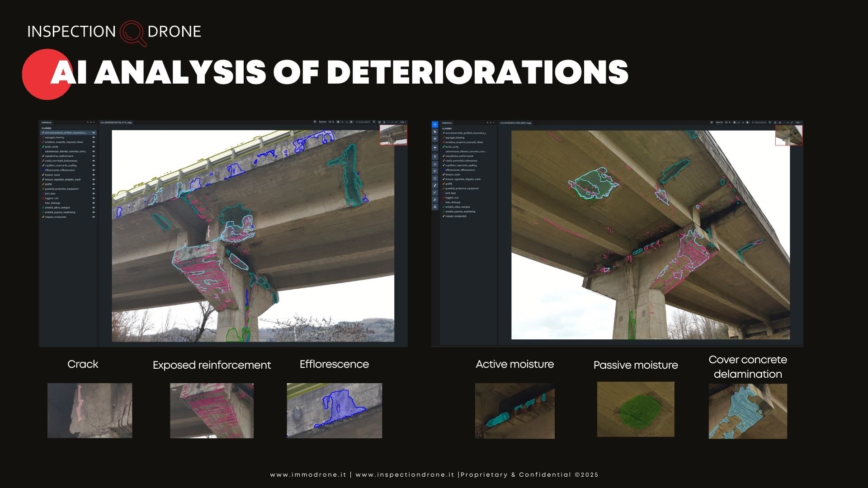Click the scissors tool icon in the top toolbar
The width and height of the screenshot is (868, 488).
pyautogui.click(x=374, y=122)
